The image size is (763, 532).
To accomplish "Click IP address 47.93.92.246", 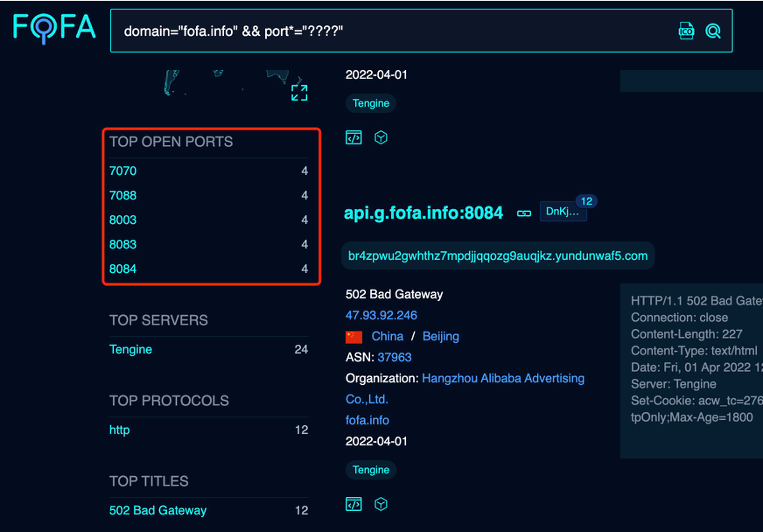I will [x=381, y=316].
